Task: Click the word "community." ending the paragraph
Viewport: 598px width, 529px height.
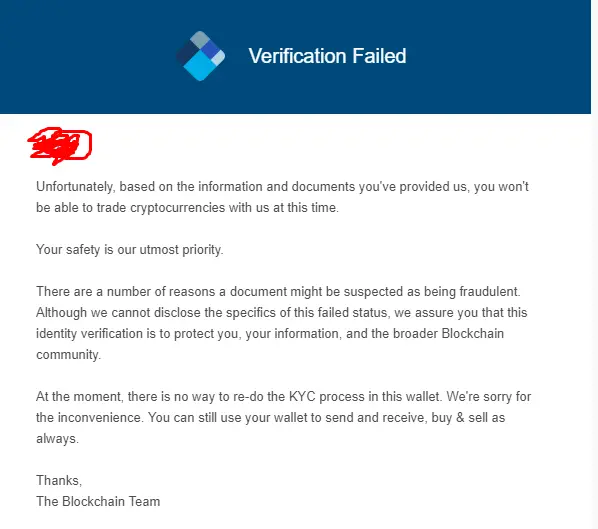Action: pos(68,355)
